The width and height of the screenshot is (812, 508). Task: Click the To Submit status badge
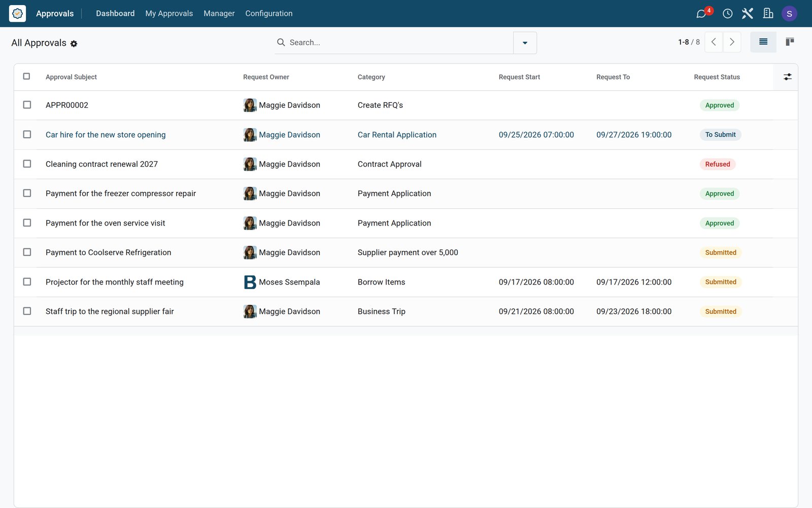[720, 135]
